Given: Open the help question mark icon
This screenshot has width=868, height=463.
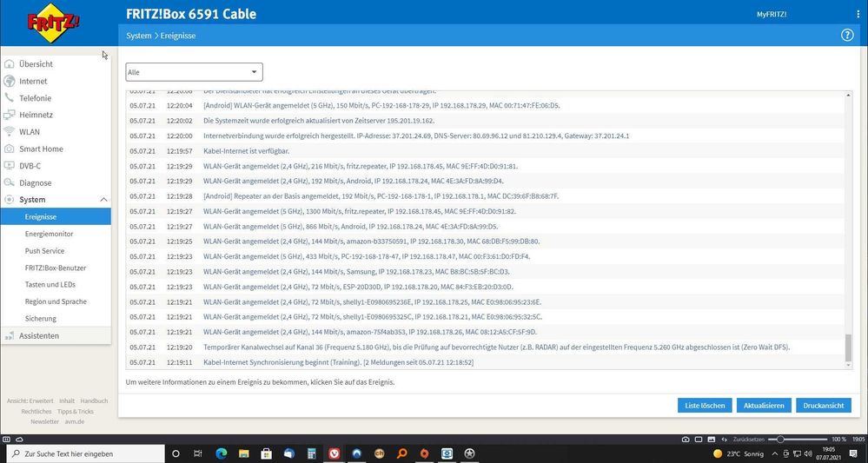Looking at the screenshot, I should pos(847,36).
